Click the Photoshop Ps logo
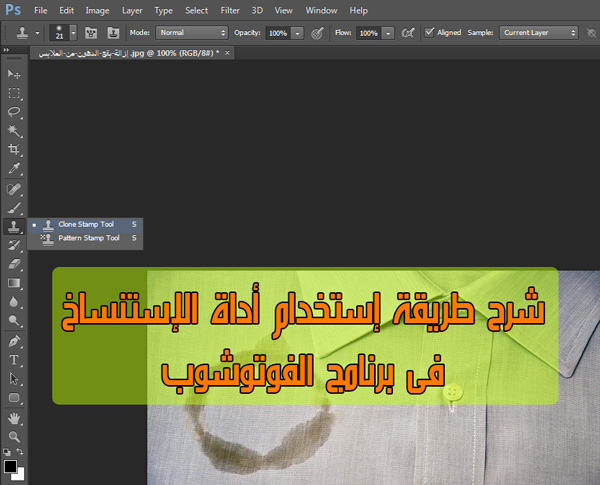Screen dimensions: 600x485 click(13, 10)
